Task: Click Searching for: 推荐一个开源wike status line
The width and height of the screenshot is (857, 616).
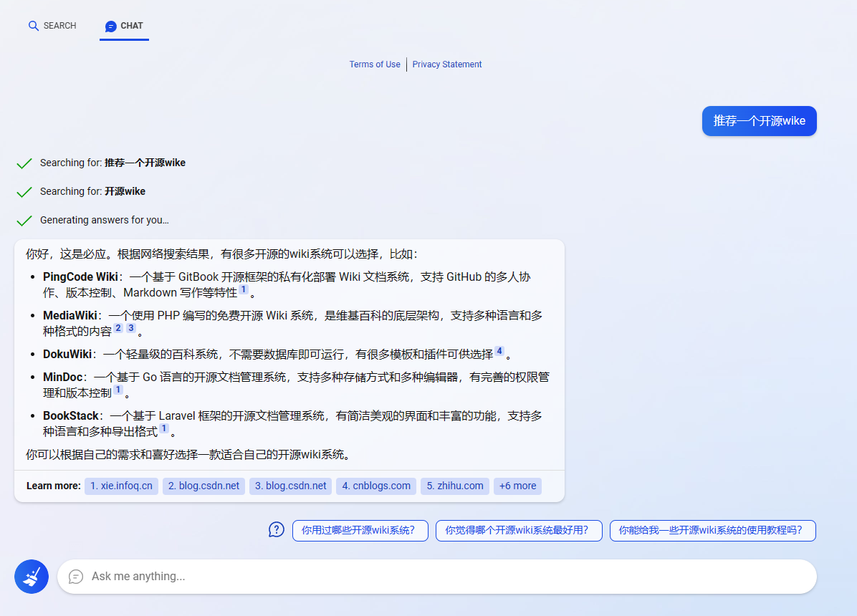Action: tap(112, 163)
